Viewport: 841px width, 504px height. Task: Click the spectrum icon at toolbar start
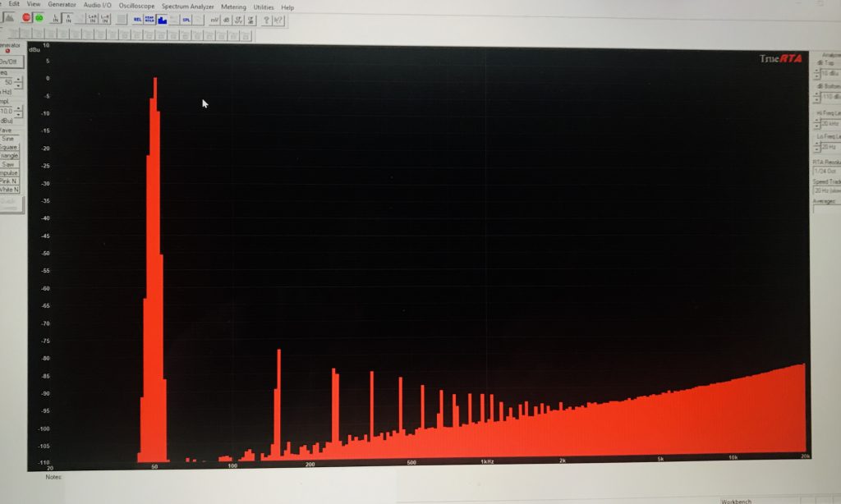(8, 18)
